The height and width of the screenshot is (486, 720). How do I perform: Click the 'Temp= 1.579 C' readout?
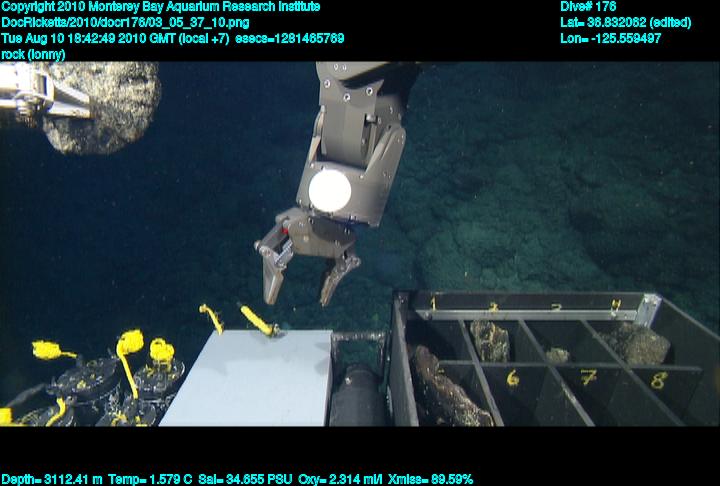(150, 479)
